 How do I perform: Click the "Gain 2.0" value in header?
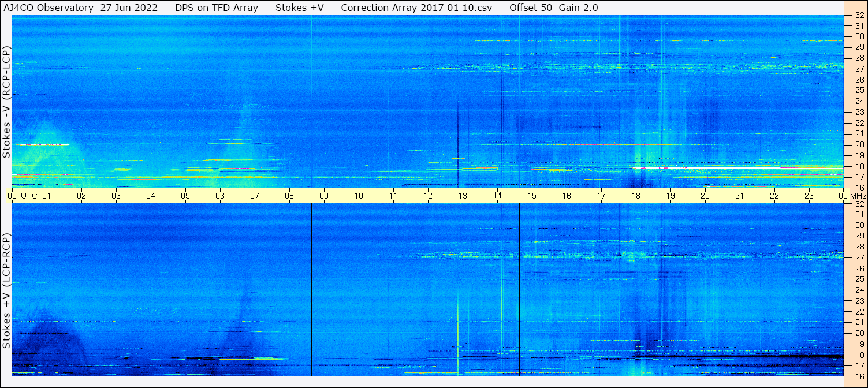[579, 8]
